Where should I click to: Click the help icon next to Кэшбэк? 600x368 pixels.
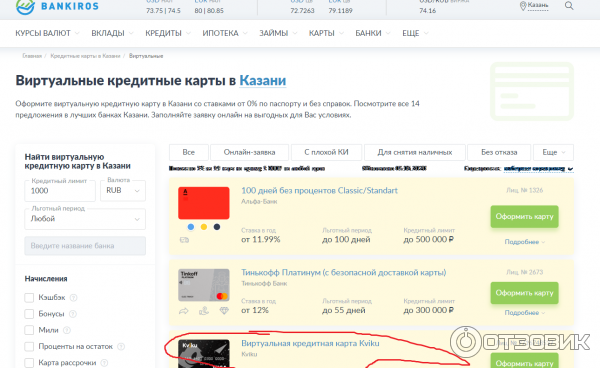(73, 298)
